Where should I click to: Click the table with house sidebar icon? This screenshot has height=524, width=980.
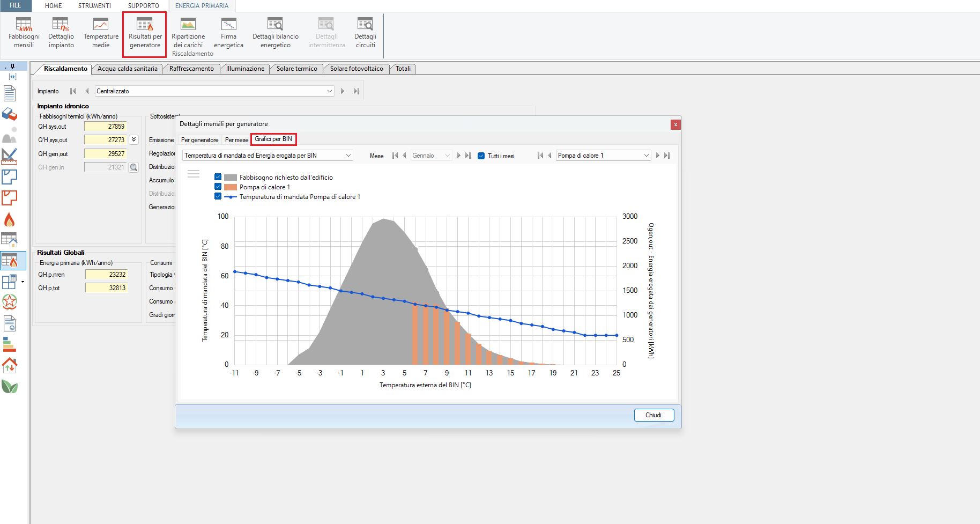(10, 240)
